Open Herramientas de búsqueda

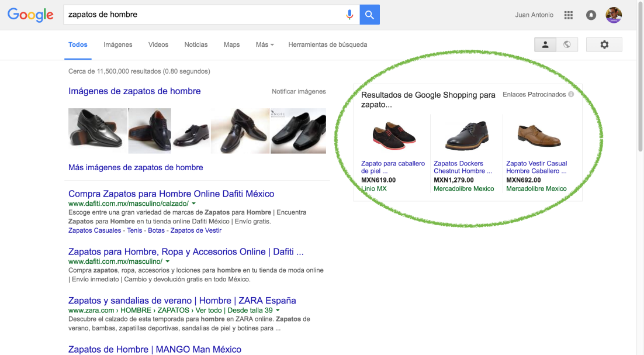click(328, 45)
